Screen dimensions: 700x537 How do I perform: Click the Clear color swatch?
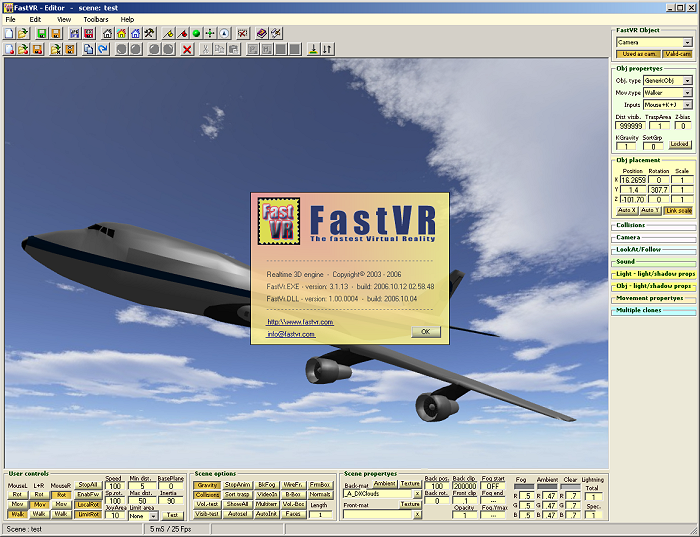(x=570, y=487)
